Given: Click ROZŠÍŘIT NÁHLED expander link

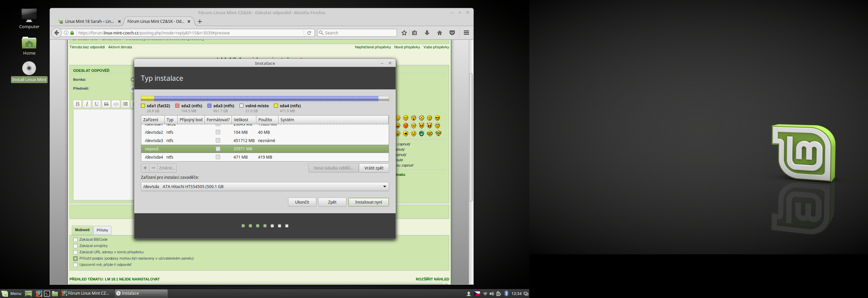Looking at the screenshot, I should coord(432,279).
